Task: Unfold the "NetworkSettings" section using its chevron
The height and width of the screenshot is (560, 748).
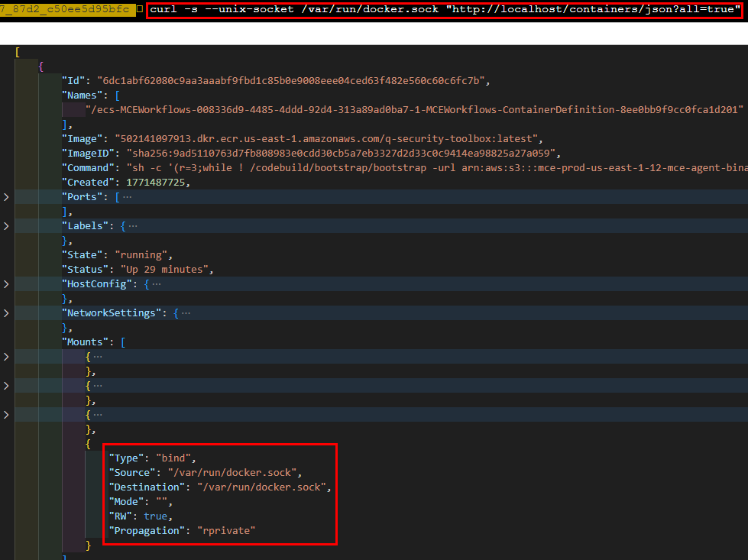Action: [7, 313]
